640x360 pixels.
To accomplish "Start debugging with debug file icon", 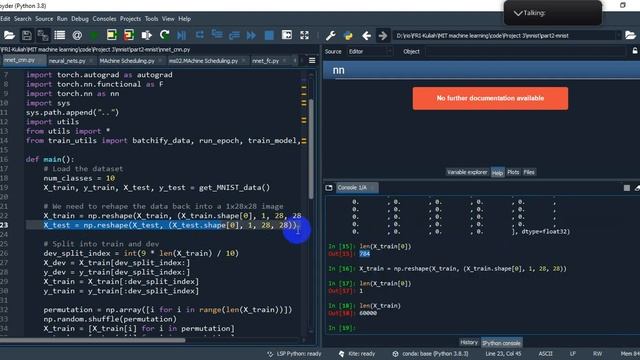I will 182,36.
